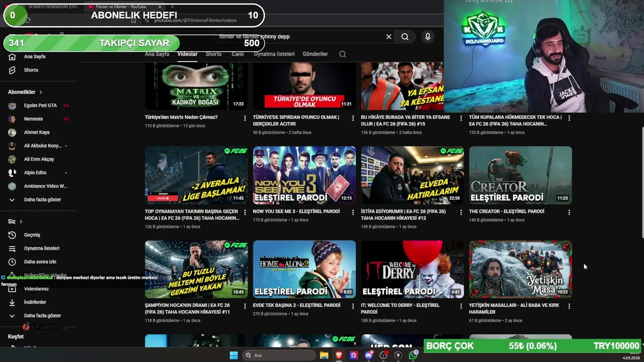Open options for Türkiye'de Sıfırdan Oyuncu video
The height and width of the screenshot is (362, 644).
click(x=353, y=118)
